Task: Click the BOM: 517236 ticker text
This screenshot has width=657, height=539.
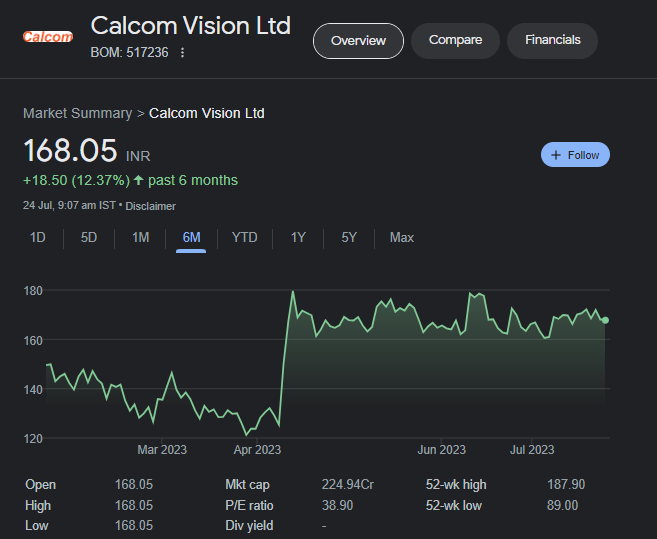Action: coord(129,52)
